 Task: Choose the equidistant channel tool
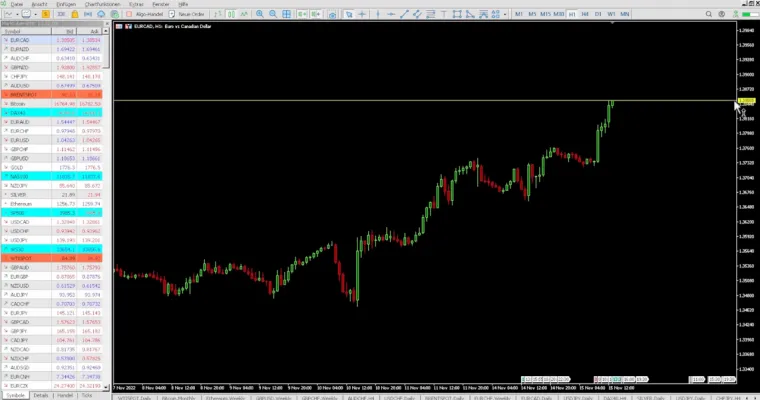point(417,14)
